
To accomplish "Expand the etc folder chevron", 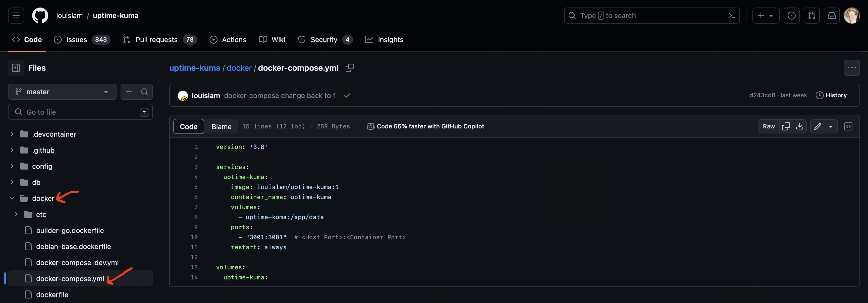I will (x=16, y=214).
